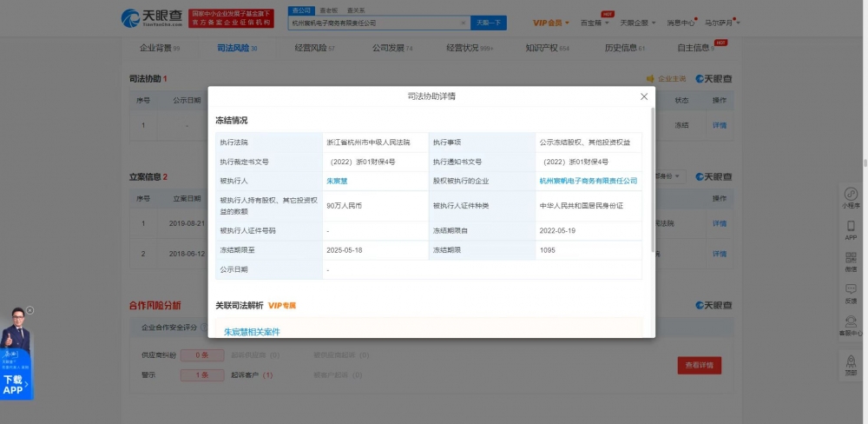The height and width of the screenshot is (424, 868).
Task: Switch to 企业背景 tab
Action: pos(160,48)
